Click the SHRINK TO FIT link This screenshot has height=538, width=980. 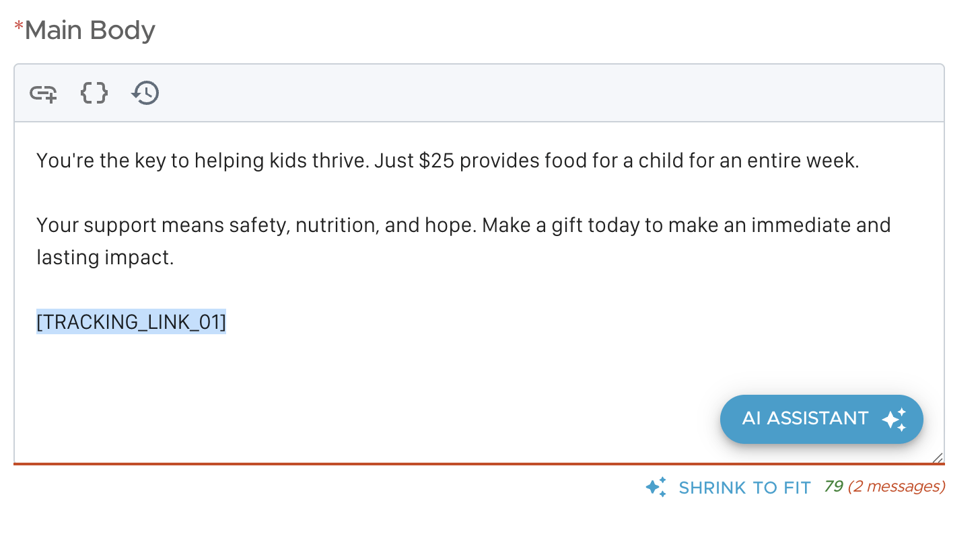coord(744,488)
